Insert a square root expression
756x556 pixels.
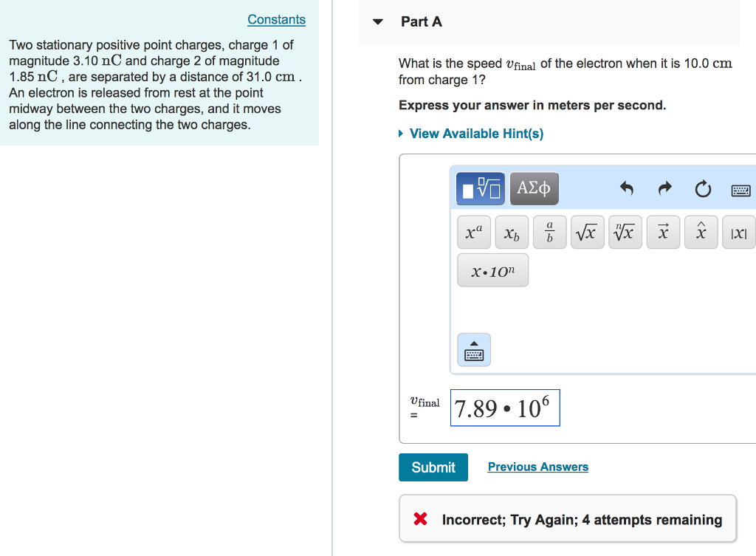point(587,231)
